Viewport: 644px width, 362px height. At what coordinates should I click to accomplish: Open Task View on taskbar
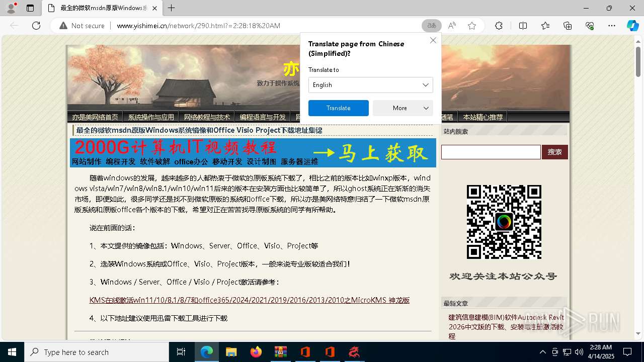(x=181, y=352)
